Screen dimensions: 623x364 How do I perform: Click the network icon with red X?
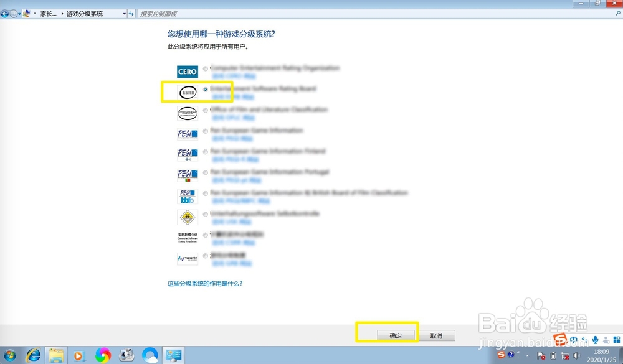[564, 355]
